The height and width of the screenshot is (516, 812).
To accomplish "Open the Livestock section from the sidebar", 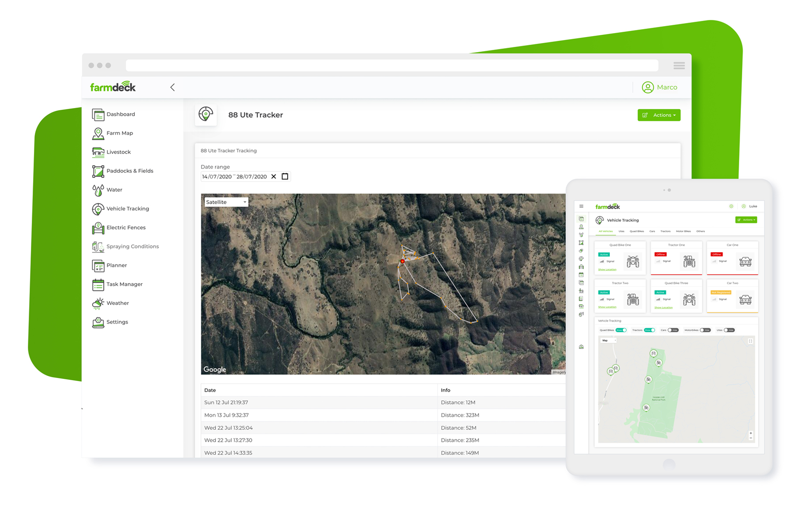I will click(98, 152).
